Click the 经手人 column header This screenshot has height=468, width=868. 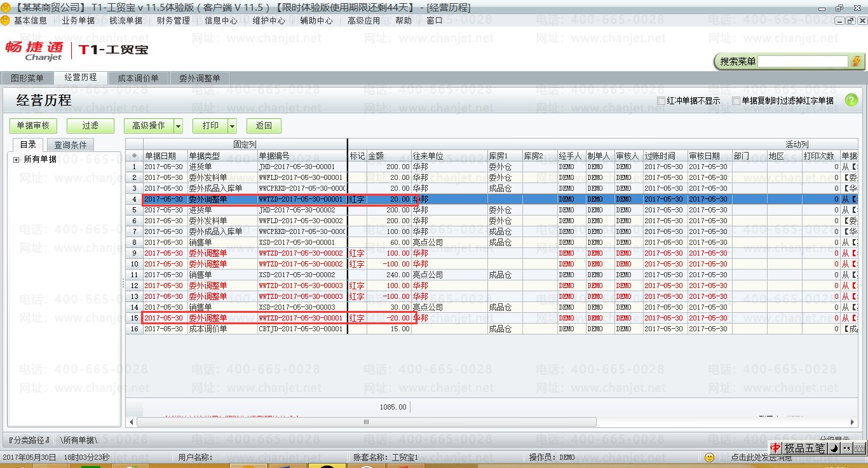[571, 156]
